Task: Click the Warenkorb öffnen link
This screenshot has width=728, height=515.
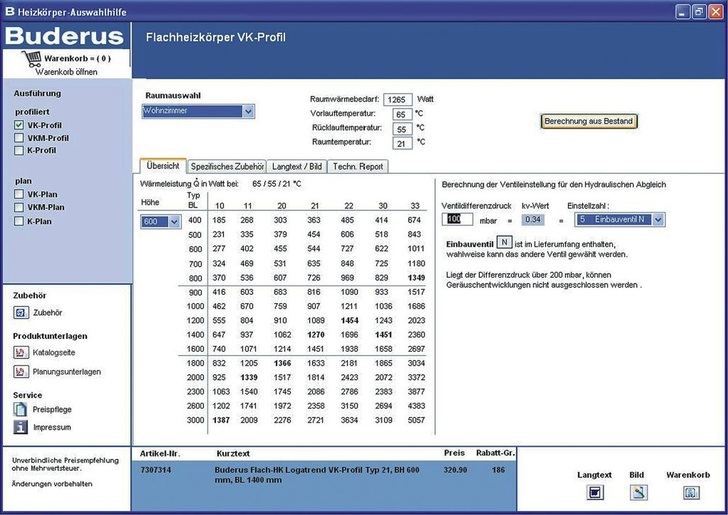Action: (x=66, y=72)
